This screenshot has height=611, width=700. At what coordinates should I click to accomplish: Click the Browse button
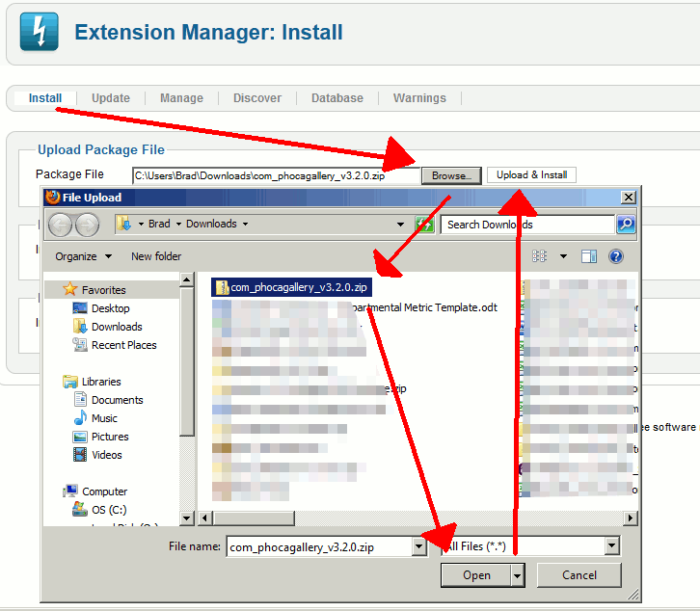point(451,175)
